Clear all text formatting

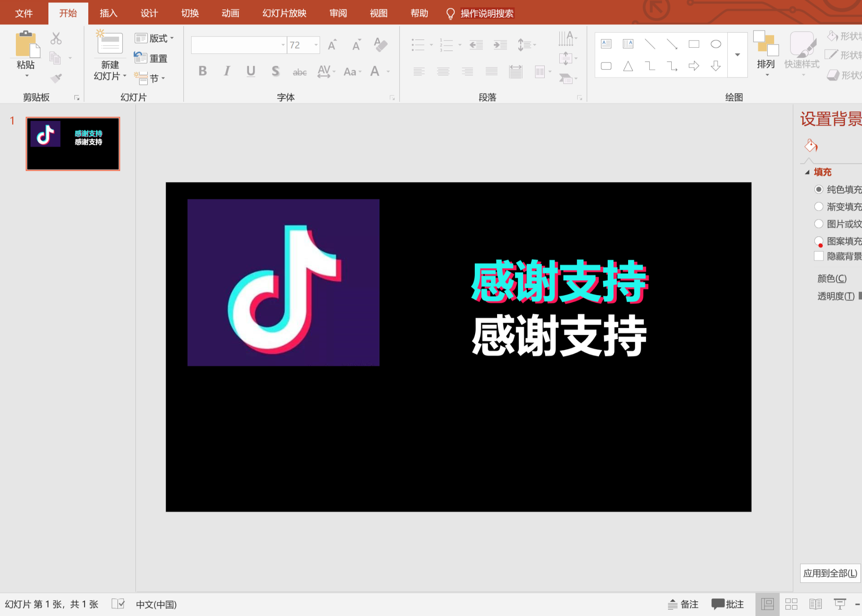tap(381, 45)
